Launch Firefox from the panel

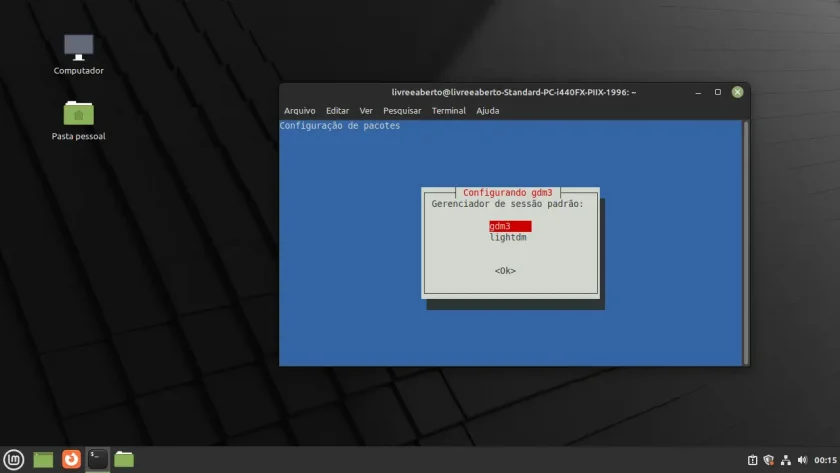71,459
